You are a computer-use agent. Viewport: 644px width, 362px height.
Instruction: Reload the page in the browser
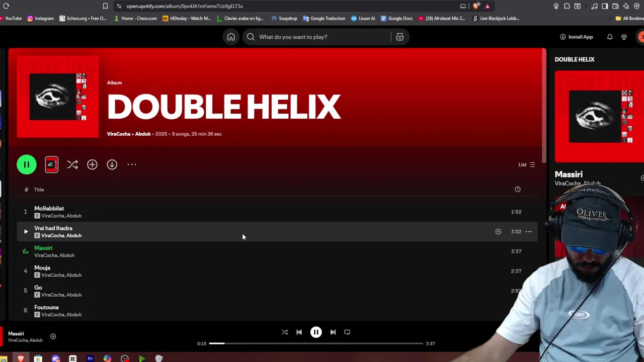[x=6, y=6]
